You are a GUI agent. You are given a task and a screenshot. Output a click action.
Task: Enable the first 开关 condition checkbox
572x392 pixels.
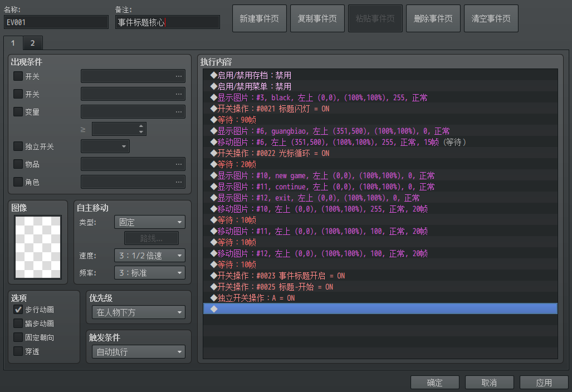pyautogui.click(x=18, y=76)
